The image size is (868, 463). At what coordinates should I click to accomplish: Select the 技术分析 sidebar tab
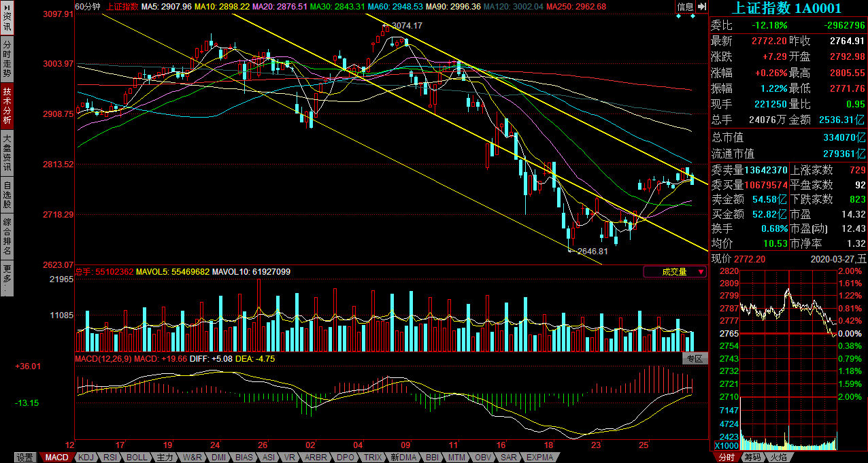[7, 107]
